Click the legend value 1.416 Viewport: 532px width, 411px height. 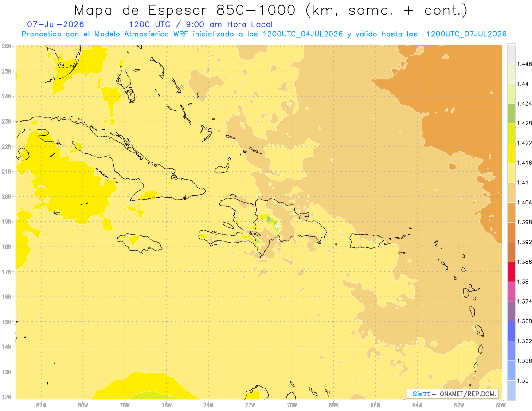click(x=525, y=163)
